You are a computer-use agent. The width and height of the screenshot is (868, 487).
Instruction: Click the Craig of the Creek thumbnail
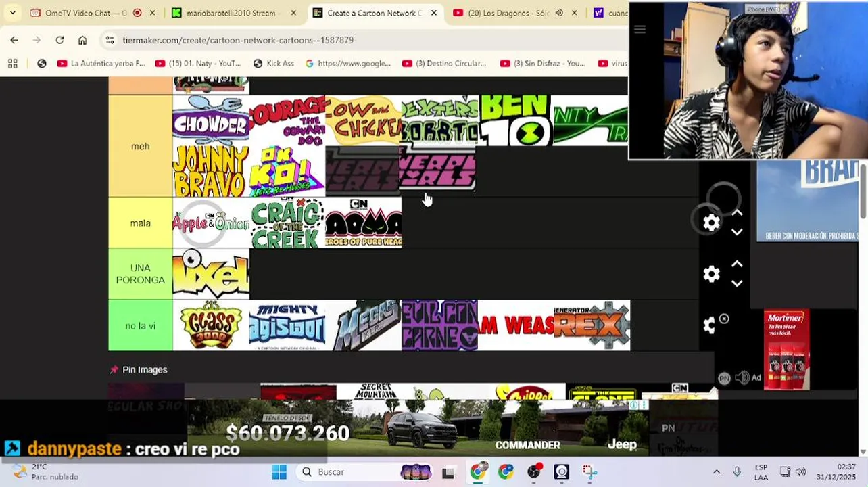(287, 223)
